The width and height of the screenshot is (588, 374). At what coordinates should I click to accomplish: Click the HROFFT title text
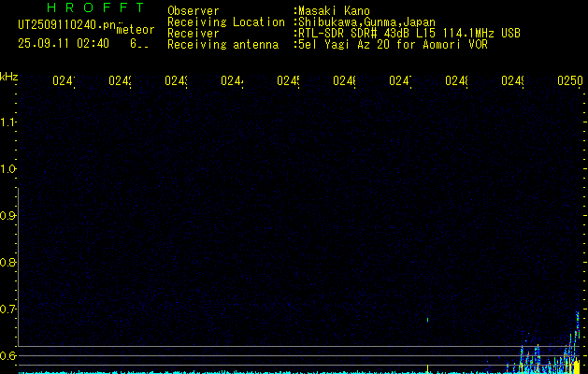point(96,7)
